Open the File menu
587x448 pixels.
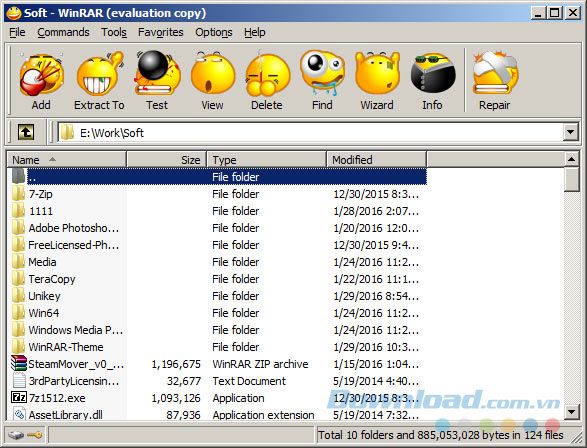click(x=17, y=33)
